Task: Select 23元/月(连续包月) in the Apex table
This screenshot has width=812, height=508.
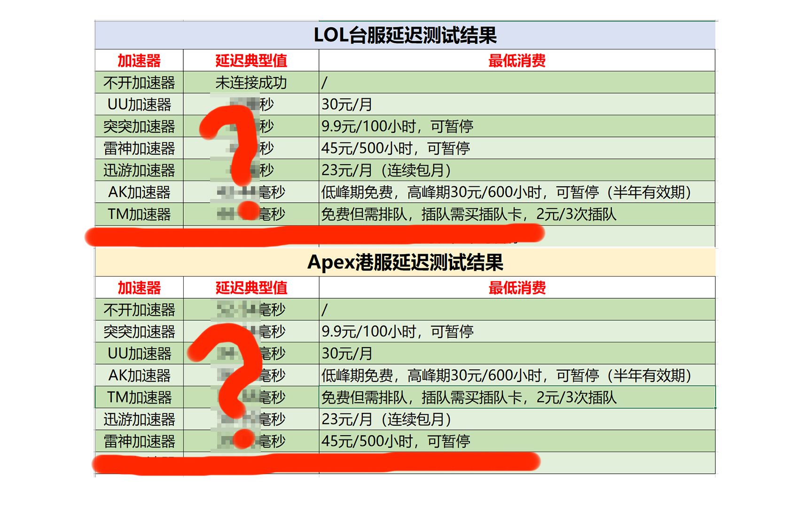Action: click(517, 419)
